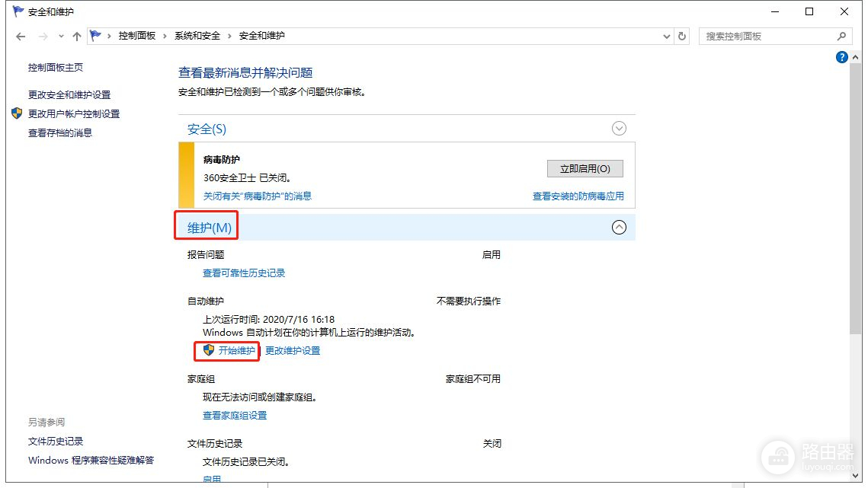The image size is (868, 488).
Task: Click the text 上次运行时间: 2020/7/16 16:18
Action: [268, 319]
